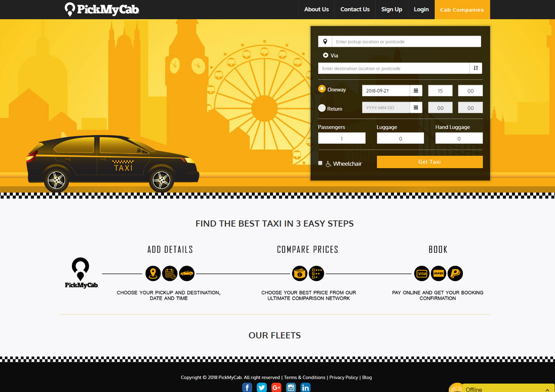Viewport: 555px width, 392px height.
Task: Open the Privacy Policy link
Action: [x=344, y=377]
